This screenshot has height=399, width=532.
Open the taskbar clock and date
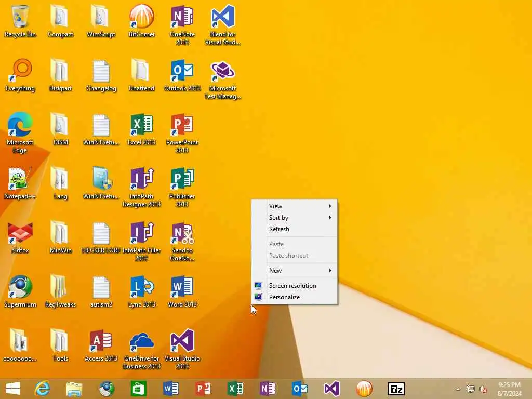tap(509, 389)
